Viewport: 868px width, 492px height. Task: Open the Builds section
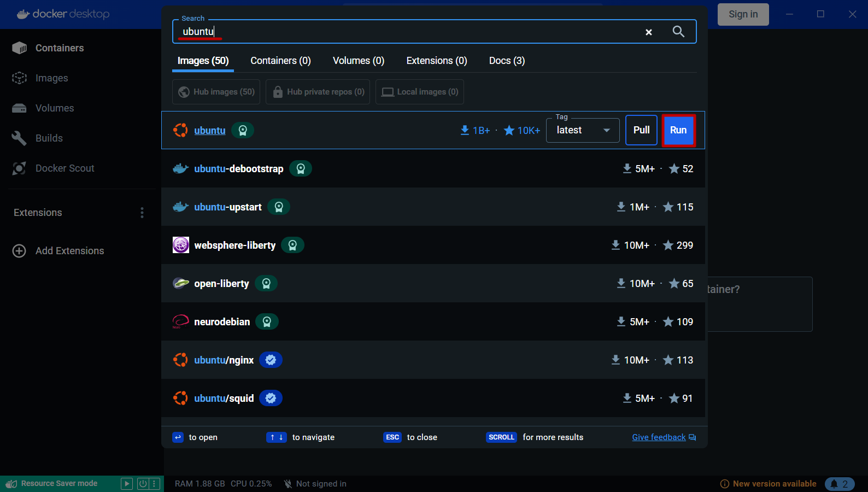49,138
